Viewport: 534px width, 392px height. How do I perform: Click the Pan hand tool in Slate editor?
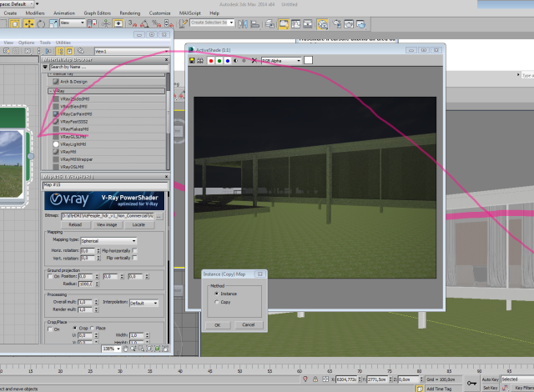click(x=125, y=349)
